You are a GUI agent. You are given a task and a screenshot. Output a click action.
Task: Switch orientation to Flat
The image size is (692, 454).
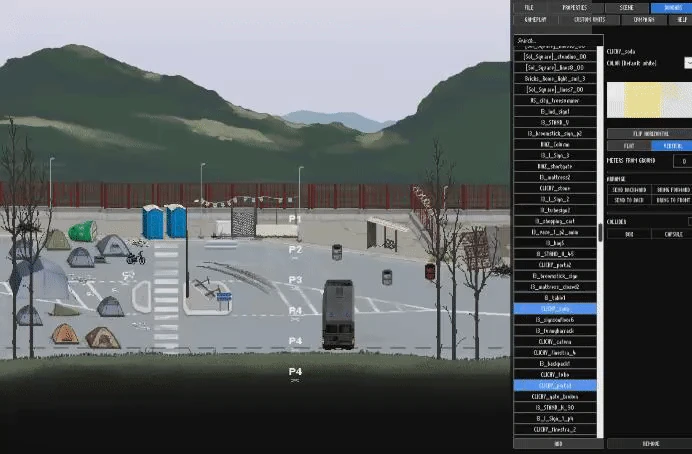point(629,146)
